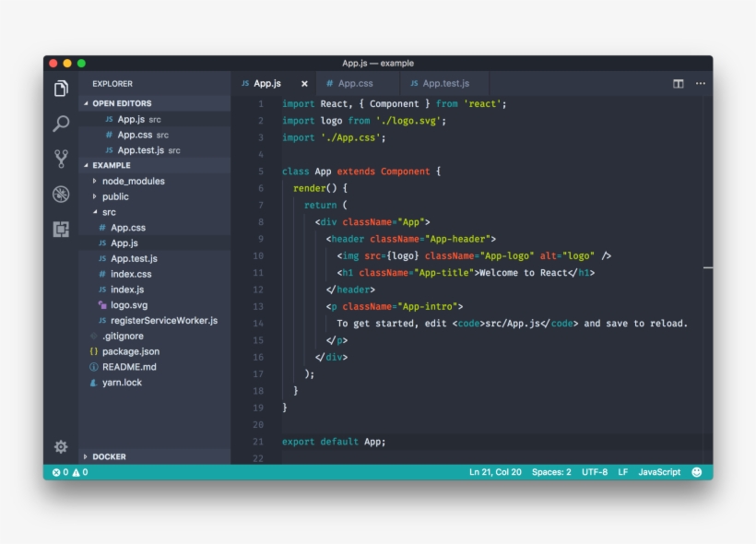Open the editor more actions ellipsis
The height and width of the screenshot is (544, 756).
click(x=701, y=84)
